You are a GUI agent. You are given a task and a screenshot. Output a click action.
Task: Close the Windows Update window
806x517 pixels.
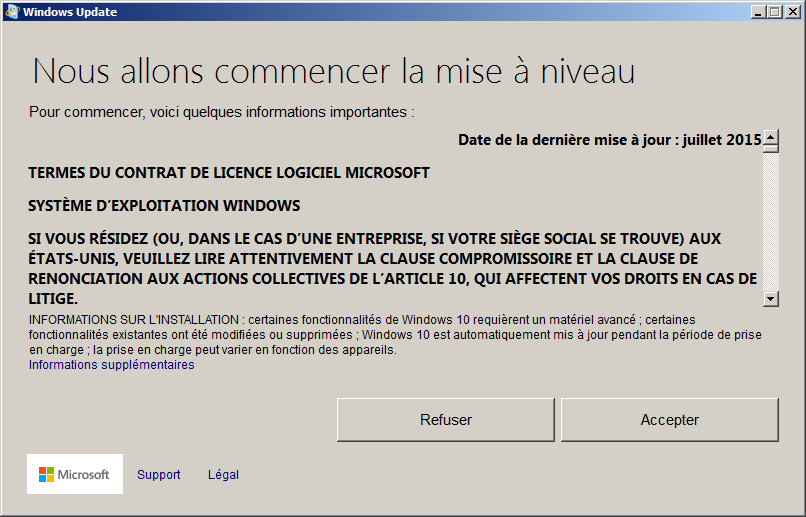point(793,12)
